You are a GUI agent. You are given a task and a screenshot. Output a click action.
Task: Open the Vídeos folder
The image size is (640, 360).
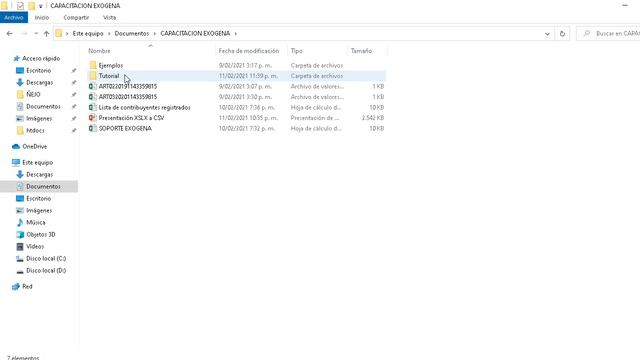pyautogui.click(x=35, y=247)
